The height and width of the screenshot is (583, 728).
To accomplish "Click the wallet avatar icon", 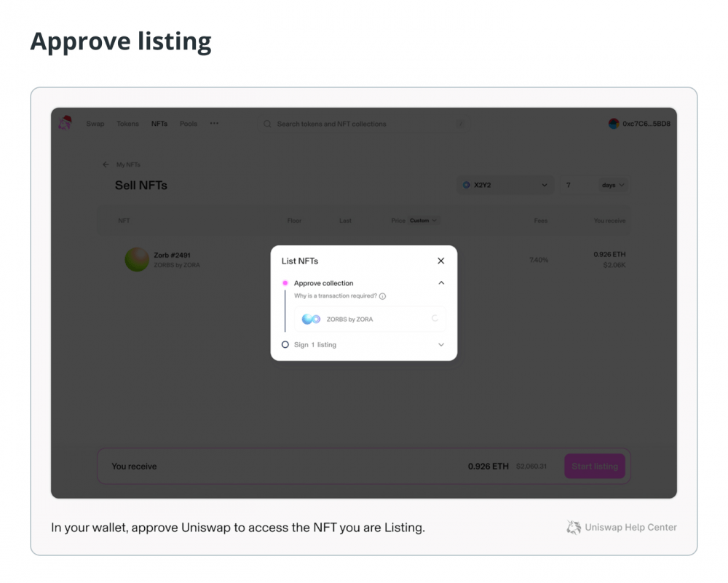I will pos(614,124).
